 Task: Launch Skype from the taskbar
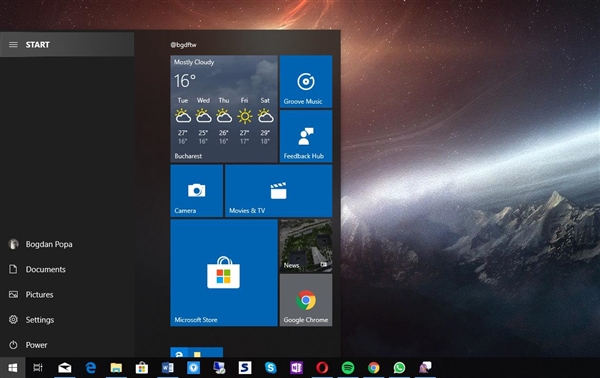click(271, 368)
